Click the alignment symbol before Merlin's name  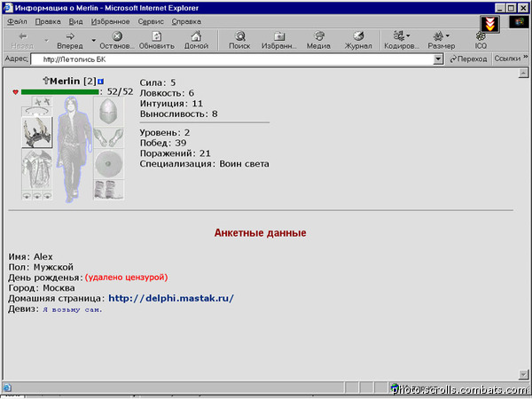point(46,81)
